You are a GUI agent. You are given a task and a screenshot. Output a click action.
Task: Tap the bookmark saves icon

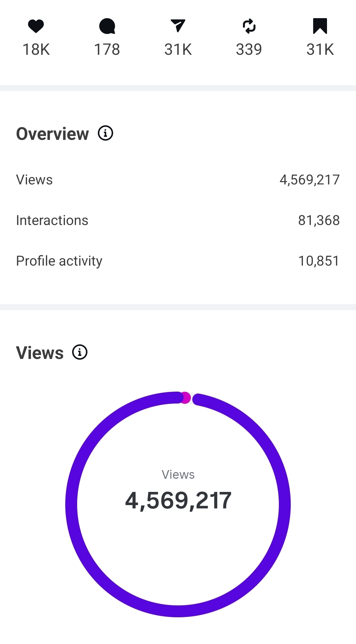320,26
